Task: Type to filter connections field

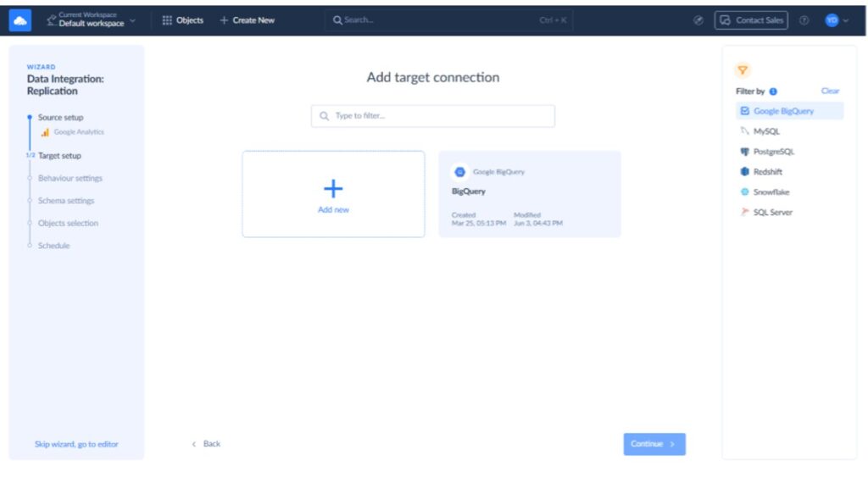Action: click(433, 116)
